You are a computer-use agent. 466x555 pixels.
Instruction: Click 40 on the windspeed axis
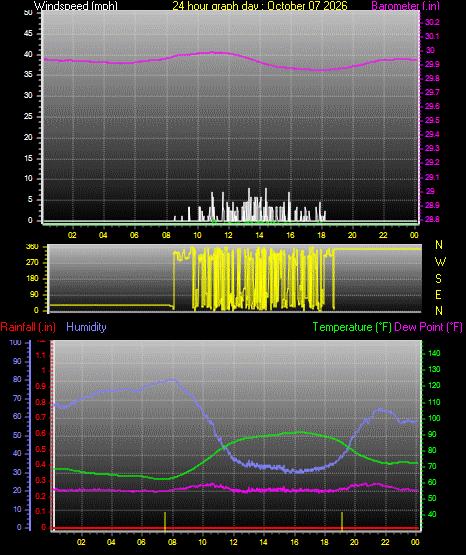click(x=28, y=54)
